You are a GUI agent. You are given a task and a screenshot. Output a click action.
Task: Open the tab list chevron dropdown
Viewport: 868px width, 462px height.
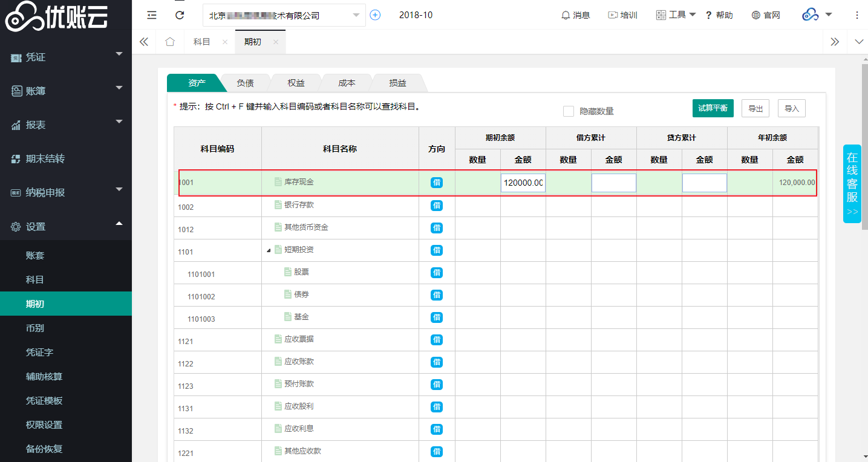coord(860,42)
